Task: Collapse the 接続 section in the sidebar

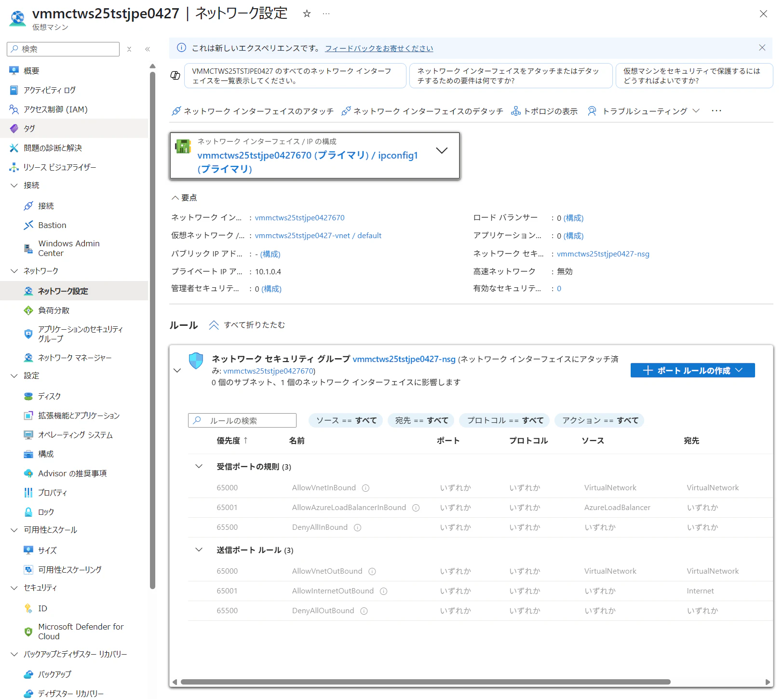Action: 14,185
